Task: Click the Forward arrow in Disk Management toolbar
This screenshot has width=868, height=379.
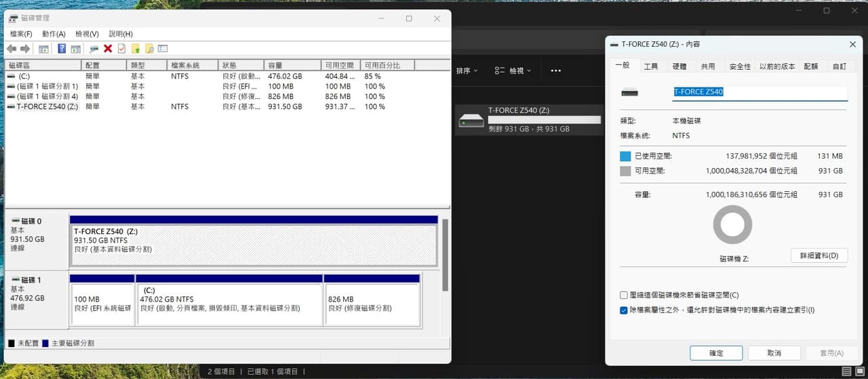Action: [x=25, y=49]
